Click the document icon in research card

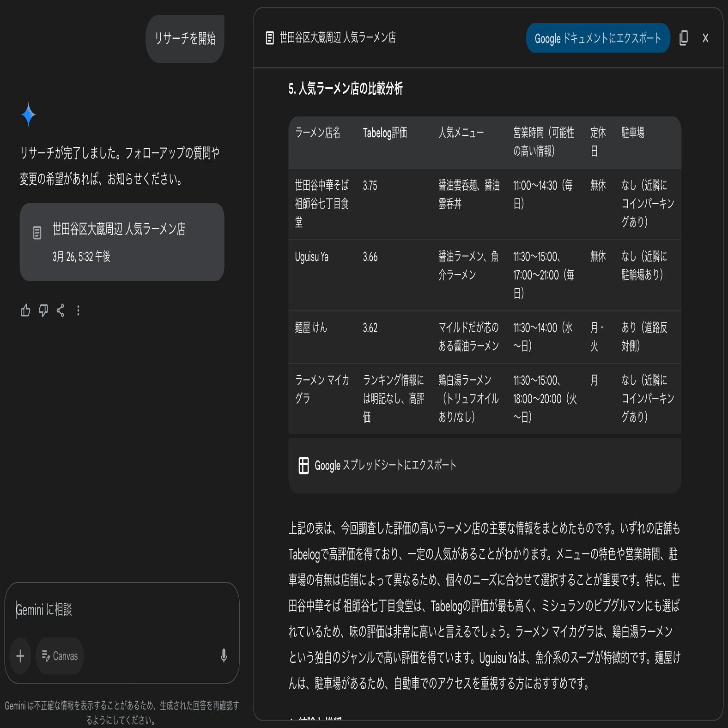pos(37,232)
